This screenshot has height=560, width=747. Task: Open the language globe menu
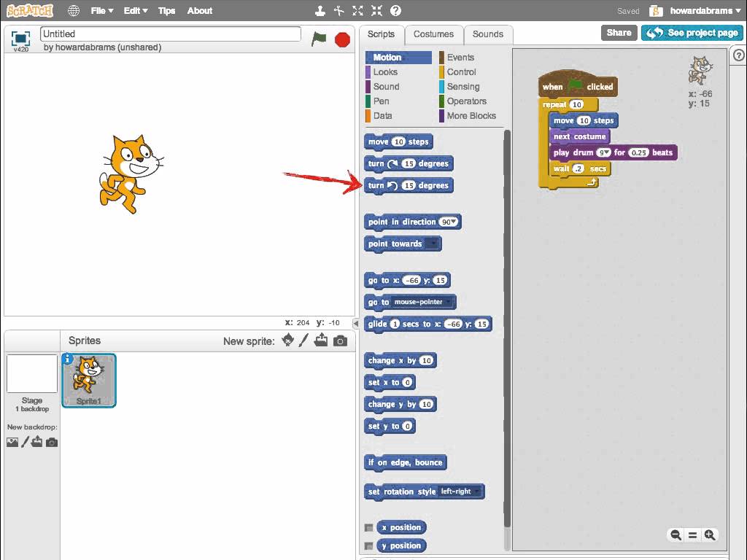[x=74, y=10]
